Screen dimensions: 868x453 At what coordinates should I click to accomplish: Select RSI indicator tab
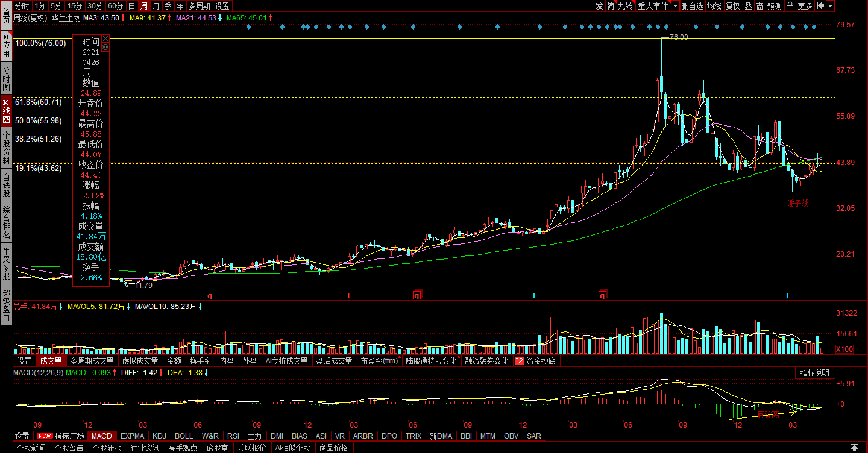(233, 436)
